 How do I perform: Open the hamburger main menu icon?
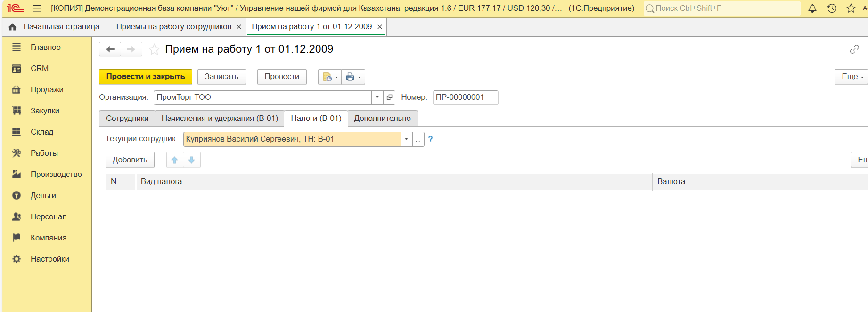click(37, 8)
